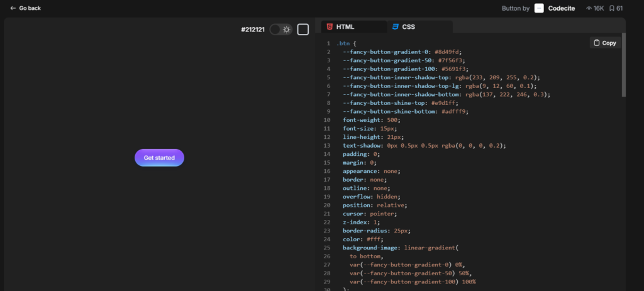Click the views eye icon
Viewport: 644px width, 291px height.
tap(589, 8)
